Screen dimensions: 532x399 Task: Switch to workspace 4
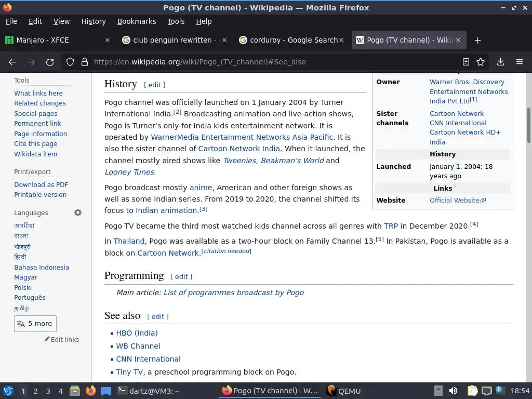[x=61, y=391]
